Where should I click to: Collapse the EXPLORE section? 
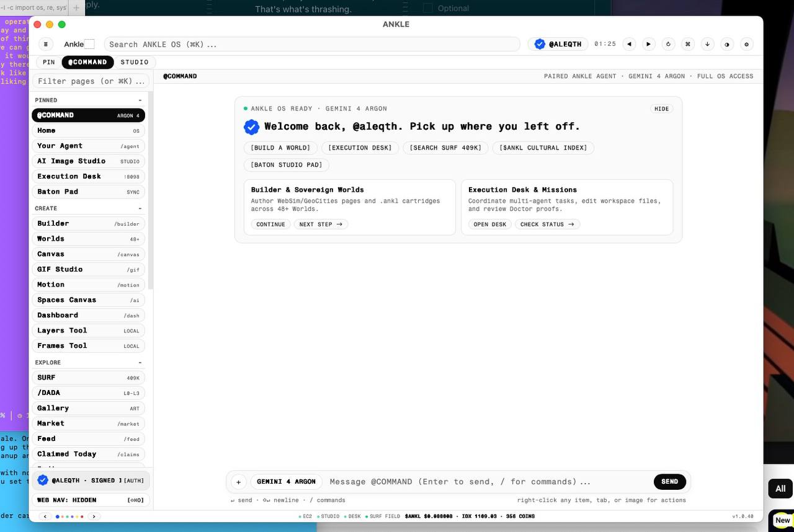click(x=140, y=362)
